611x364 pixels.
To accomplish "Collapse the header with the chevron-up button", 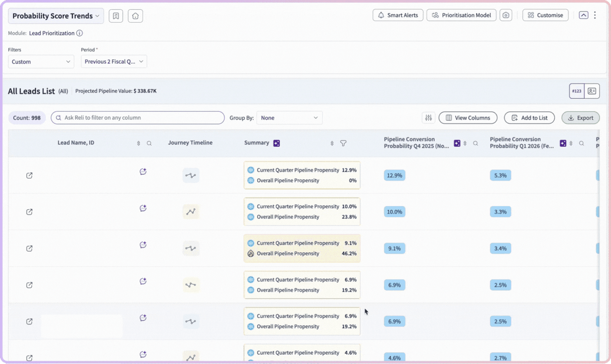I will (584, 15).
